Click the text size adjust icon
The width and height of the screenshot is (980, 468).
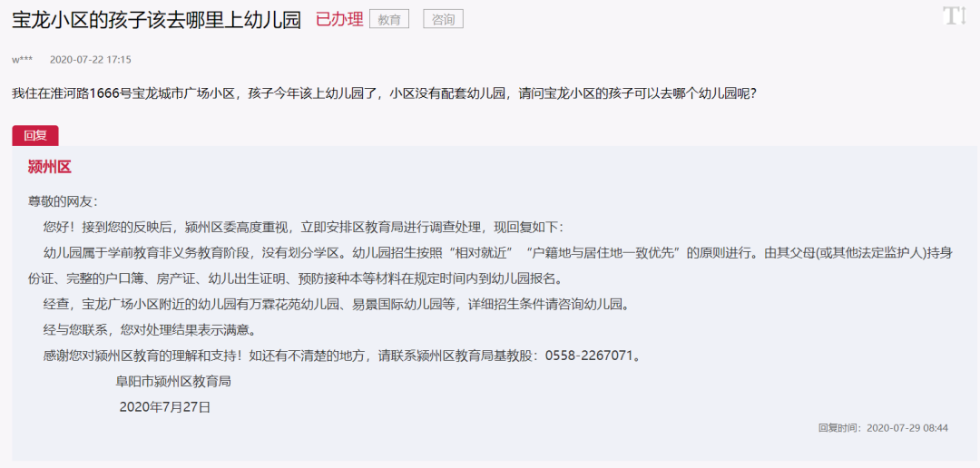pos(955,15)
